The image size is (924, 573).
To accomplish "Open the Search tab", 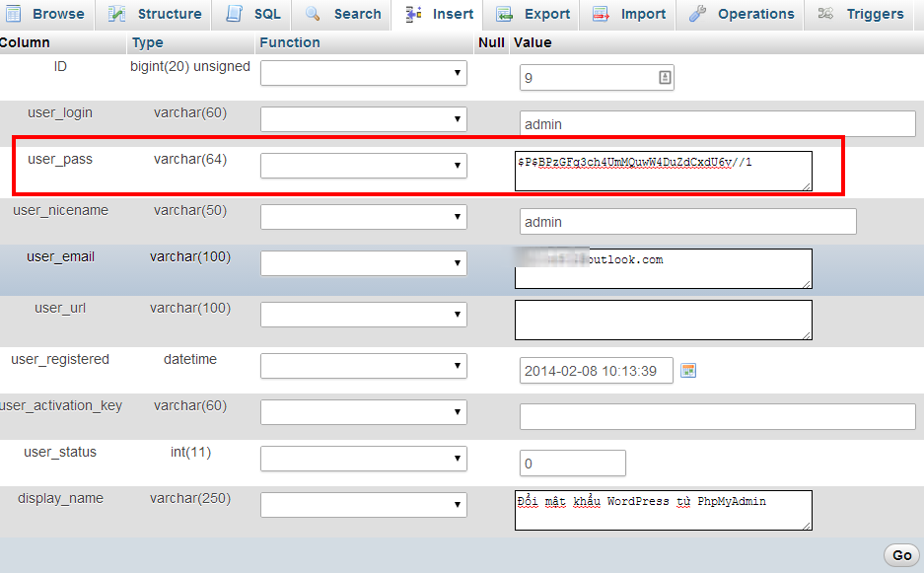I will coord(343,14).
